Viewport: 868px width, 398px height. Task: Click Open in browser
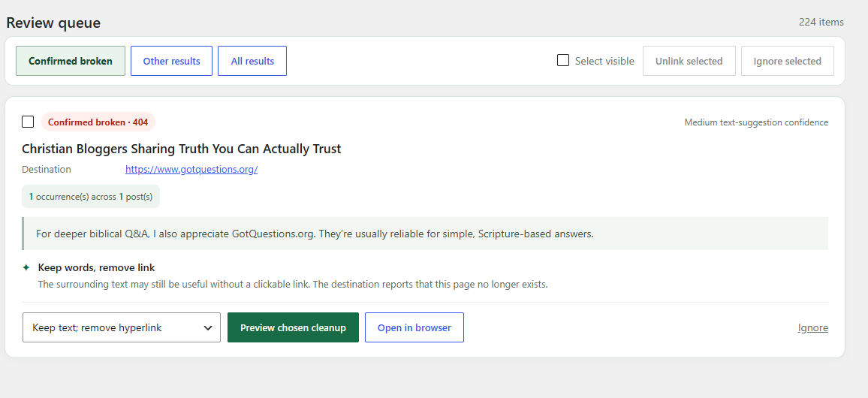click(414, 327)
